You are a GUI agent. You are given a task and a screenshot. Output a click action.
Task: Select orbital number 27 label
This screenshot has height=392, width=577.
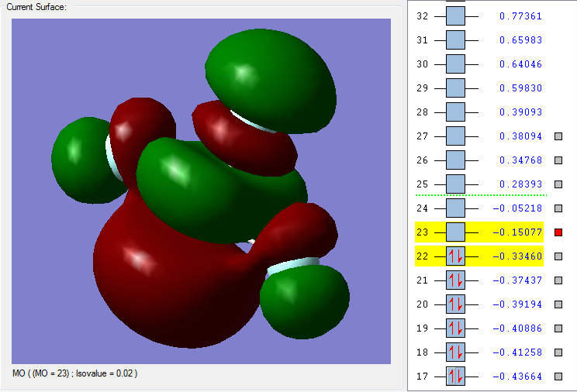coord(423,136)
